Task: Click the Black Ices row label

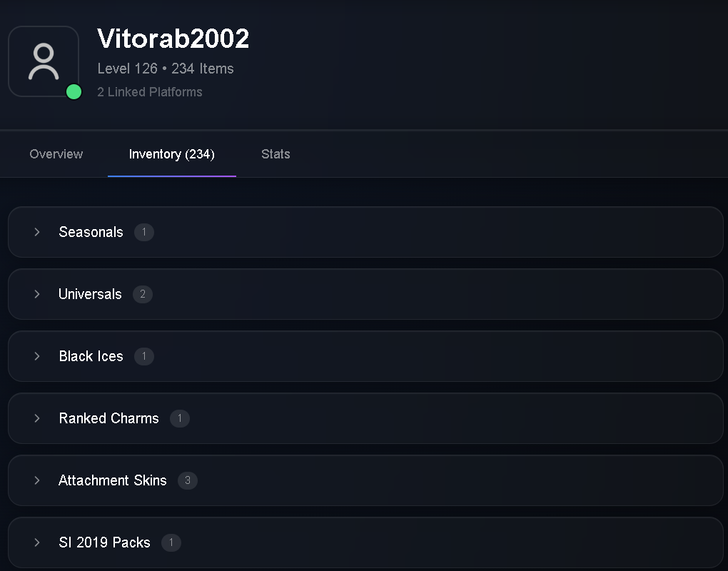Action: [x=91, y=356]
